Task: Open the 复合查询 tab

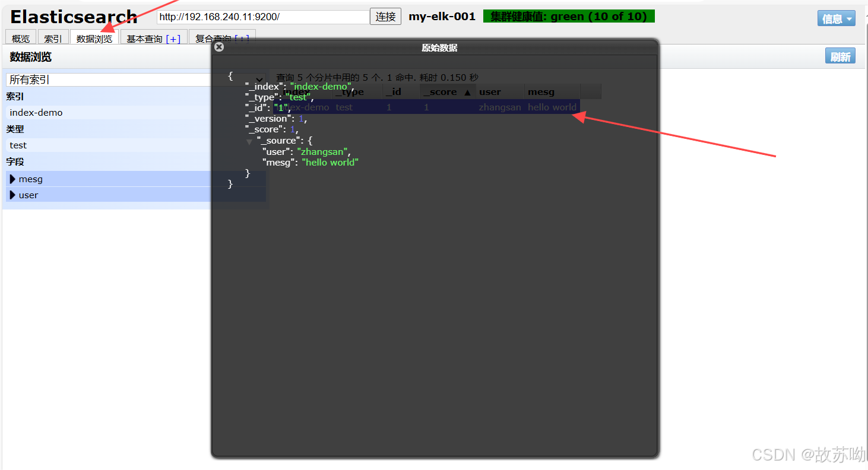Action: tap(213, 39)
